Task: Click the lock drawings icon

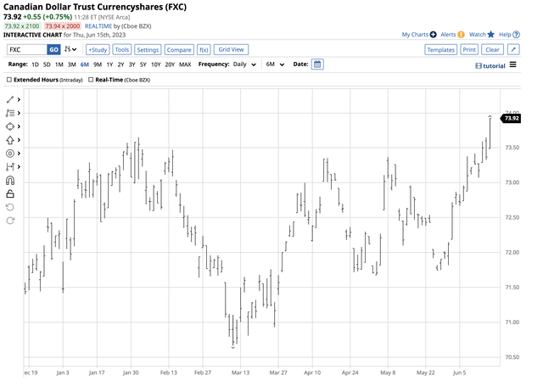Action: click(x=10, y=194)
